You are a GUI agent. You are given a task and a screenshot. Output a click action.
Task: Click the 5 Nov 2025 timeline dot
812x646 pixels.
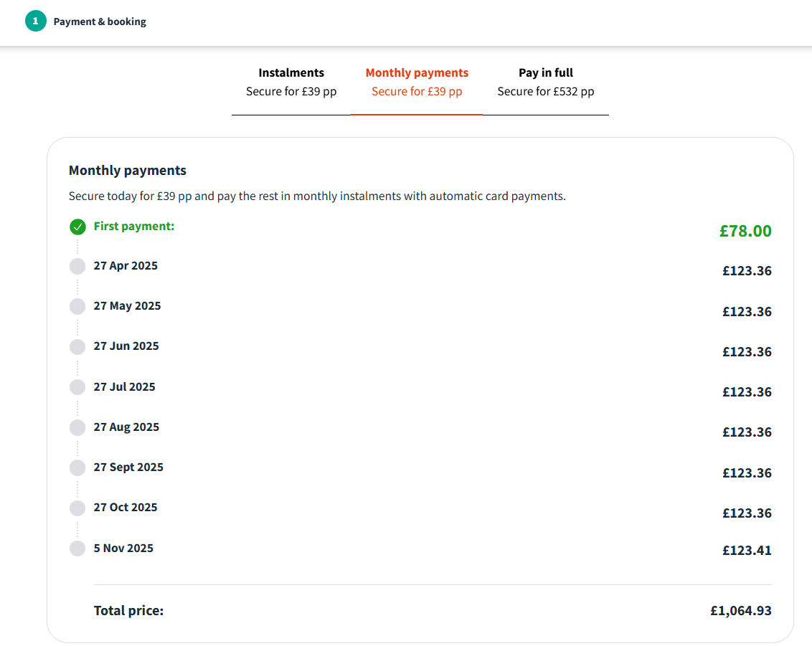click(x=77, y=548)
